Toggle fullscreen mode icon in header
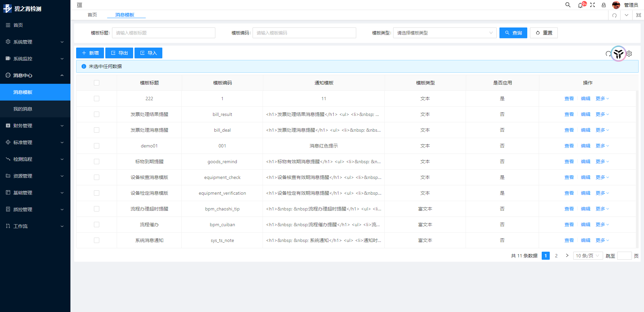This screenshot has width=644, height=312. click(x=593, y=5)
